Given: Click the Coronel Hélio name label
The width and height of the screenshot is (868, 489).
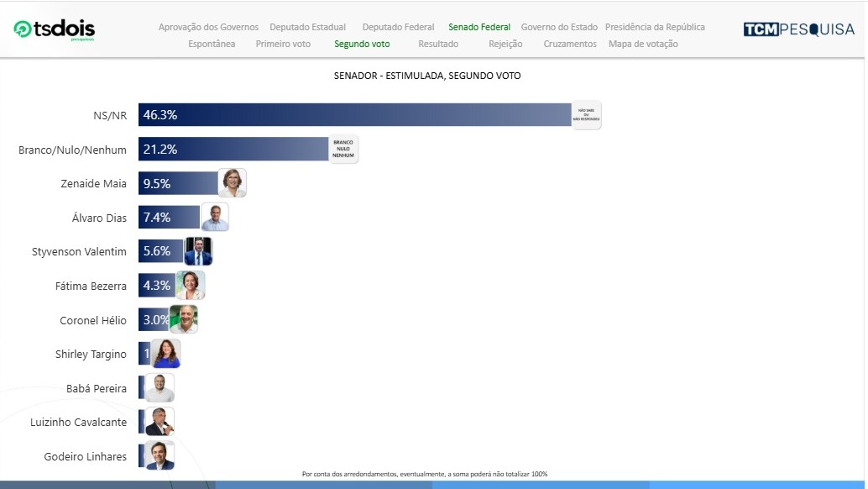Looking at the screenshot, I should 93,321.
